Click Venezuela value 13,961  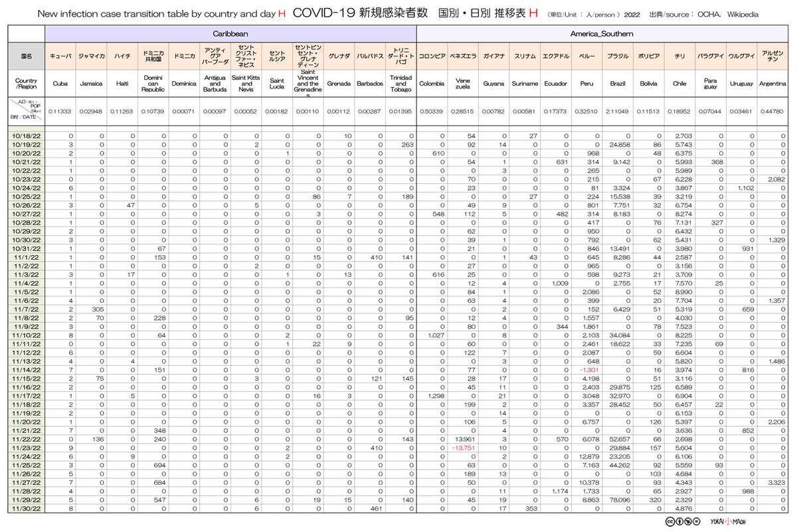pos(465,439)
